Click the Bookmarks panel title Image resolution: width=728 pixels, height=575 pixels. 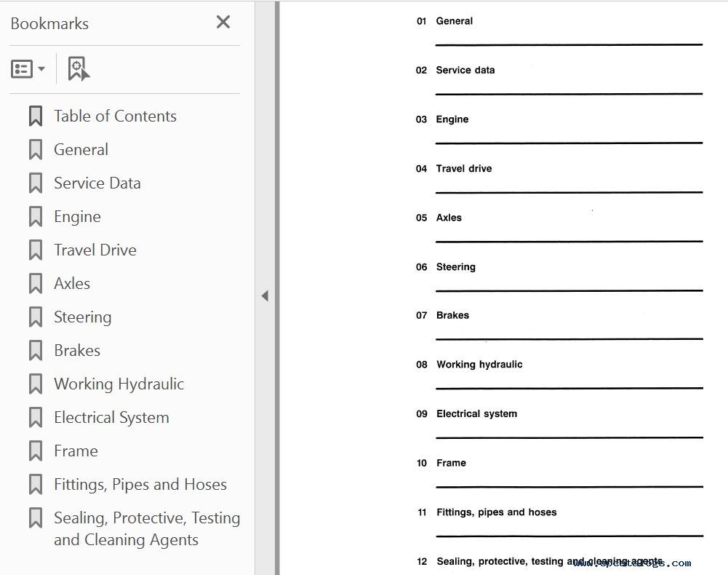(x=49, y=24)
